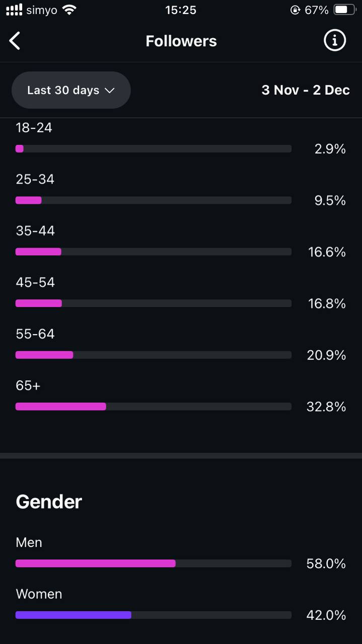Image resolution: width=362 pixels, height=644 pixels.
Task: Tap the 16.8% value for 45-54
Action: click(327, 303)
